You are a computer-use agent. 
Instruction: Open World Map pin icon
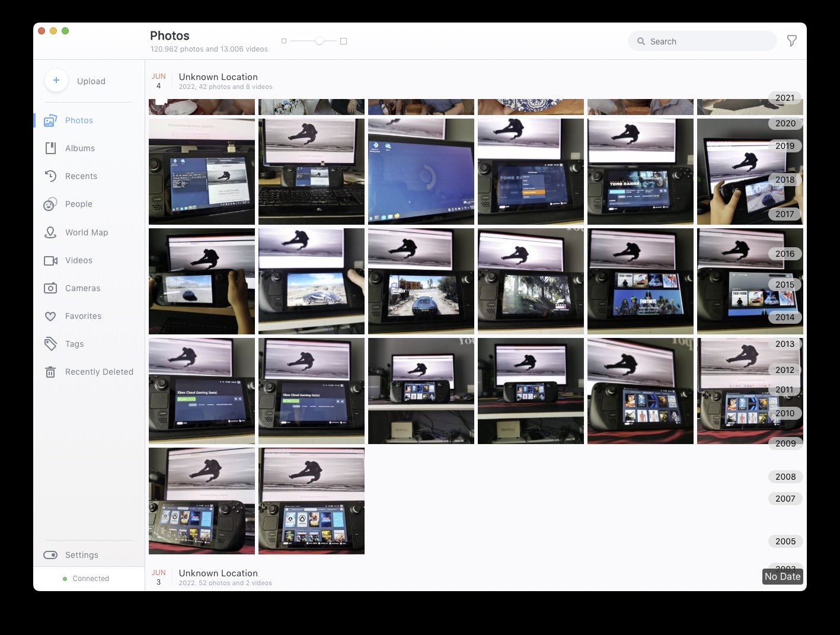[x=50, y=232]
